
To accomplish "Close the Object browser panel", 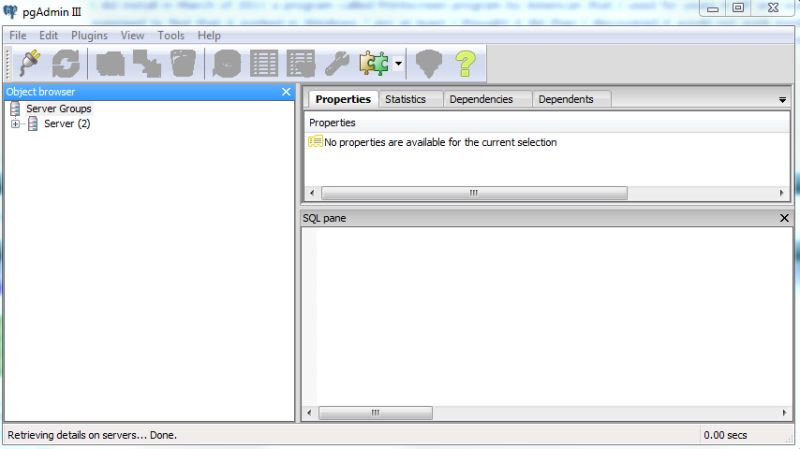I will point(286,92).
